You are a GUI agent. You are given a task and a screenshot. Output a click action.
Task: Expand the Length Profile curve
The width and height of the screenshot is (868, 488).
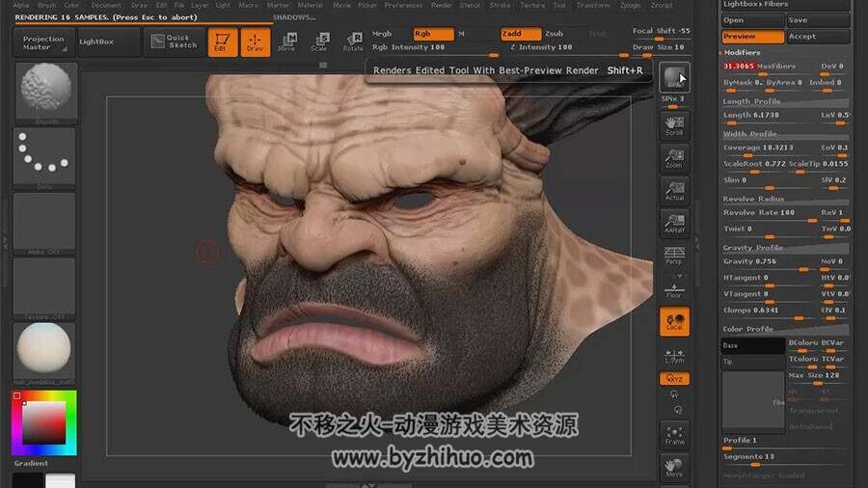[x=785, y=102]
